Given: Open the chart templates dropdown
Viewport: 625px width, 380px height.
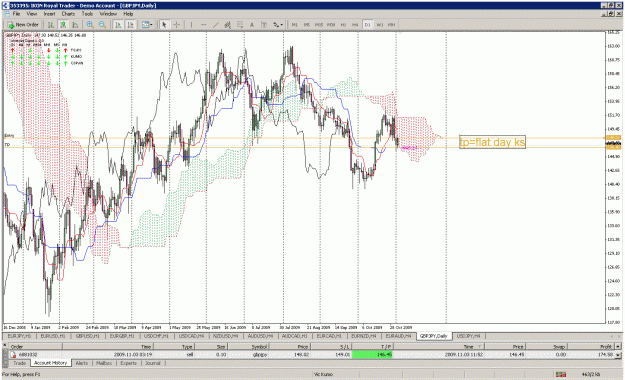Looking at the screenshot, I should click(x=147, y=25).
